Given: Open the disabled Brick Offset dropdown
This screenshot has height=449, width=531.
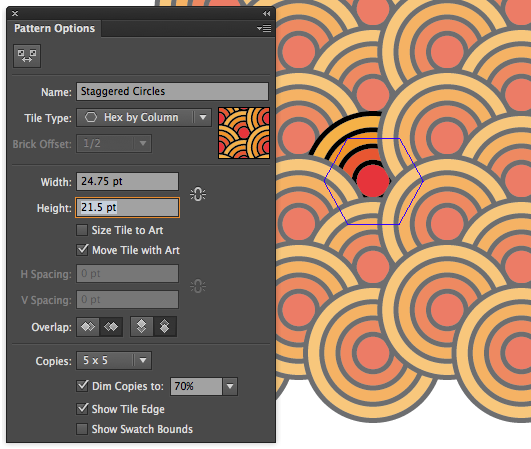Looking at the screenshot, I should pyautogui.click(x=114, y=144).
